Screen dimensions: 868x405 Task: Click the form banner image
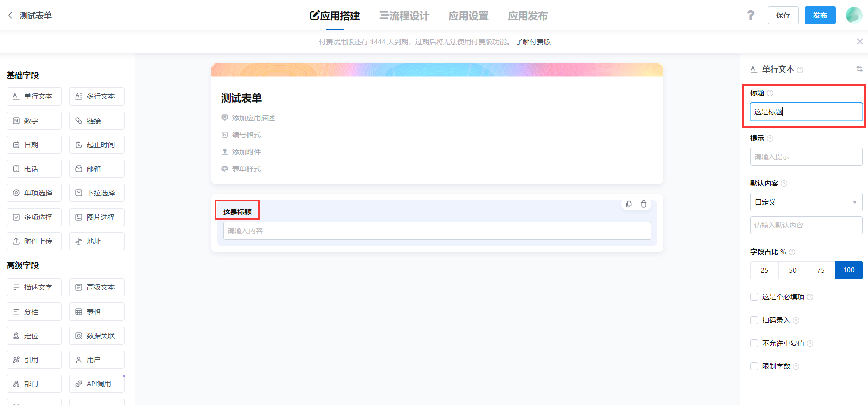(x=437, y=70)
